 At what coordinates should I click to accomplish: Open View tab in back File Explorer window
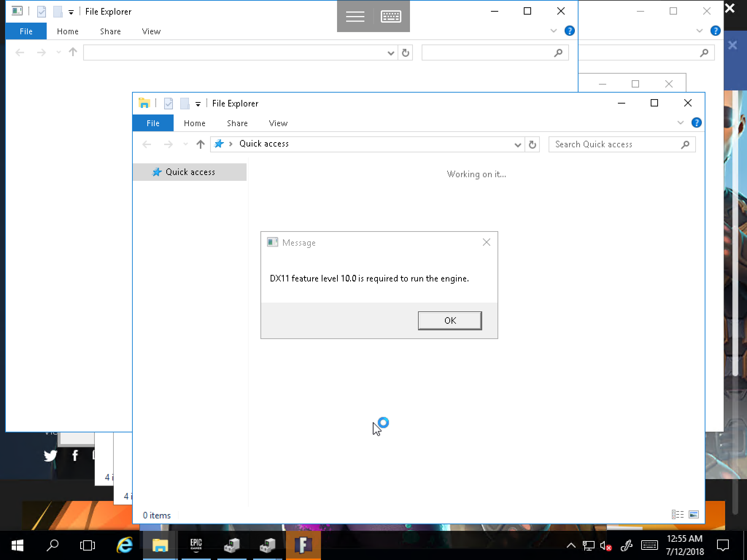coord(151,31)
